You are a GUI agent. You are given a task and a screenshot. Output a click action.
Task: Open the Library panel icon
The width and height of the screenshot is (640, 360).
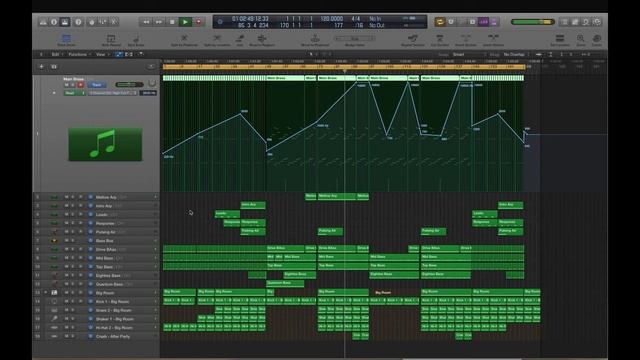pos(43,22)
